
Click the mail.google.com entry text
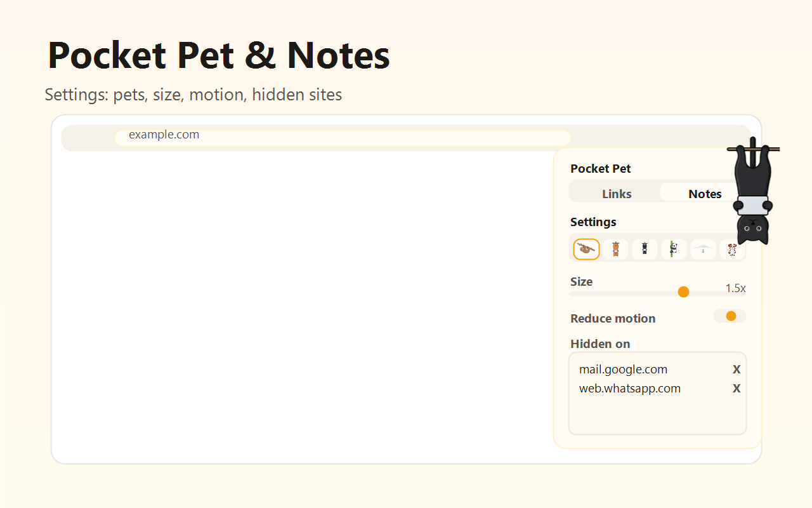point(623,369)
